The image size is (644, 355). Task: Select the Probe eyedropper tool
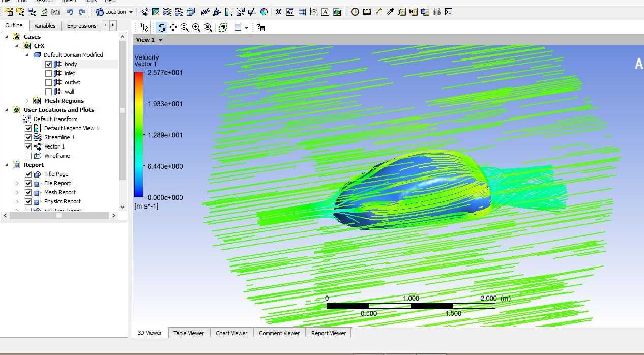coord(390,12)
